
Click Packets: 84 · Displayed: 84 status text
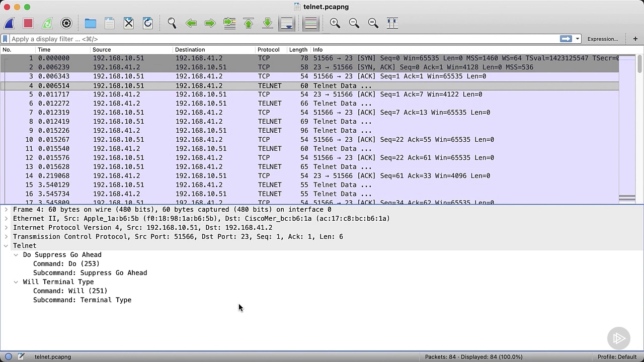(x=473, y=357)
